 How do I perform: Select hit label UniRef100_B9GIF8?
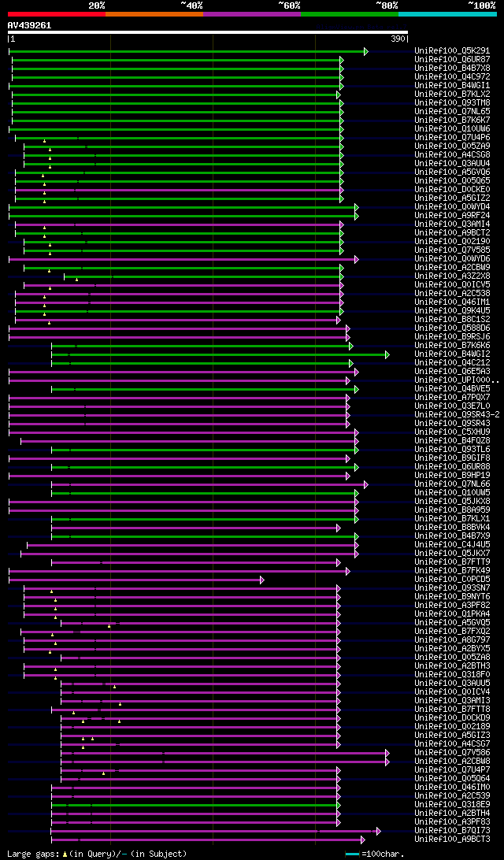tap(453, 458)
